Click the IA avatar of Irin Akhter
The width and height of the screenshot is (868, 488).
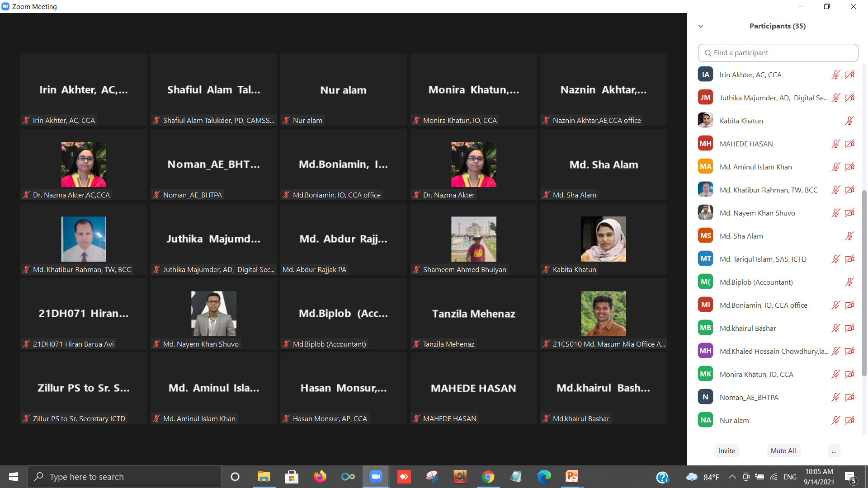(705, 74)
